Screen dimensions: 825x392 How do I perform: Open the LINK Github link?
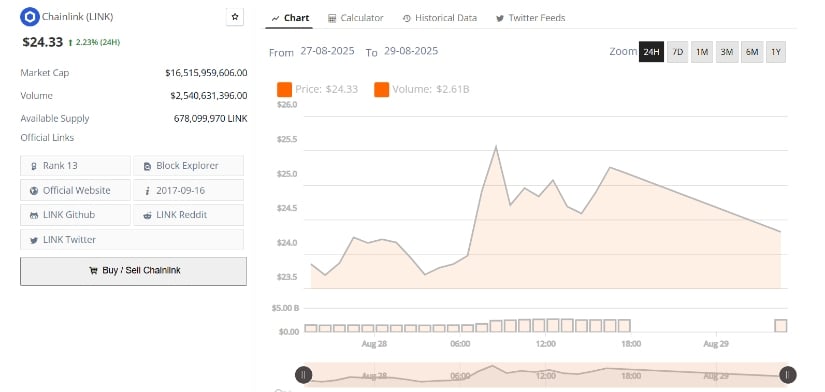tap(75, 215)
